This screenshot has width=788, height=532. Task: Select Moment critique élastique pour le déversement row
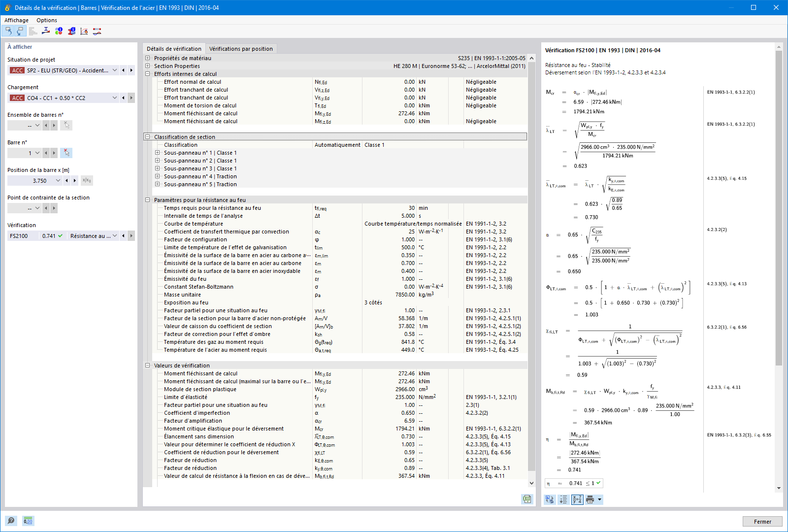[x=340, y=429]
